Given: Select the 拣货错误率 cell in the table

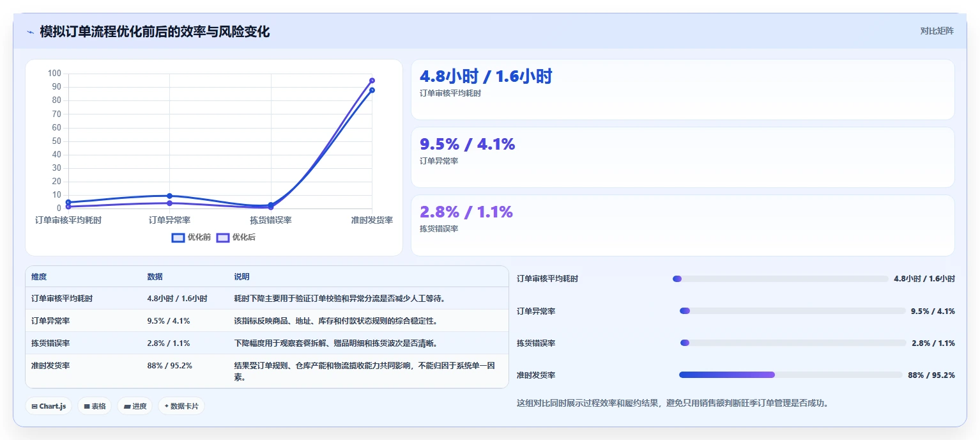Looking at the screenshot, I should (50, 343).
